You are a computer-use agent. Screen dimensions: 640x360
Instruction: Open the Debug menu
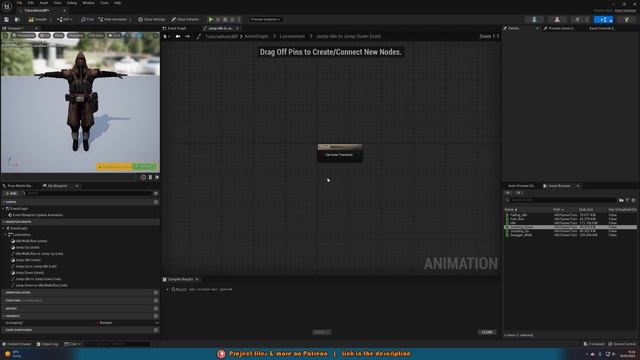coord(72,3)
